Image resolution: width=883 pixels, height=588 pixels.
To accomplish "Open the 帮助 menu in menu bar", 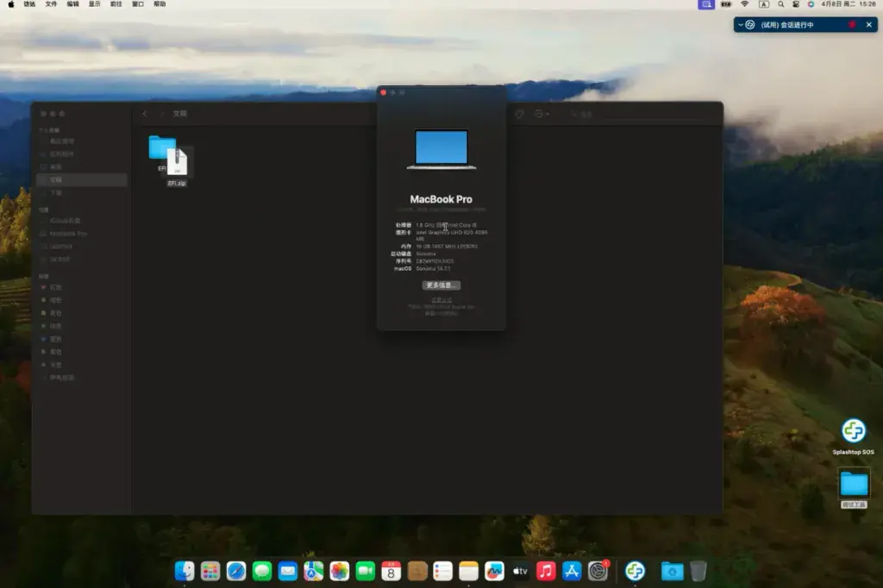I will [x=160, y=4].
